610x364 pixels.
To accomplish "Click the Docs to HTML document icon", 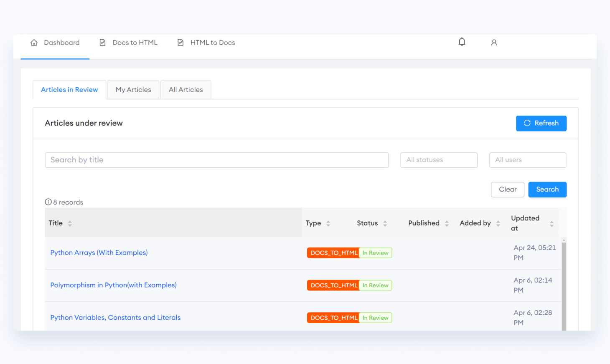I will [102, 42].
